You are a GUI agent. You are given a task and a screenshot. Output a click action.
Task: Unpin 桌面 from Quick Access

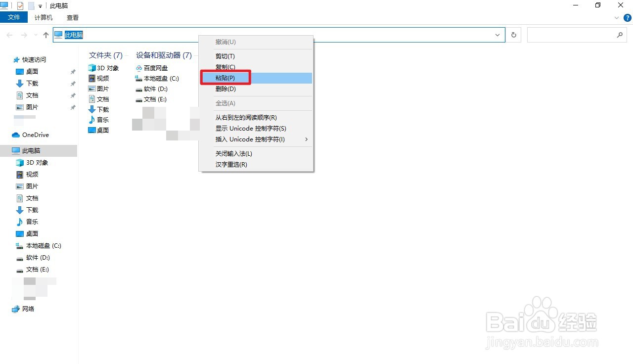[72, 71]
